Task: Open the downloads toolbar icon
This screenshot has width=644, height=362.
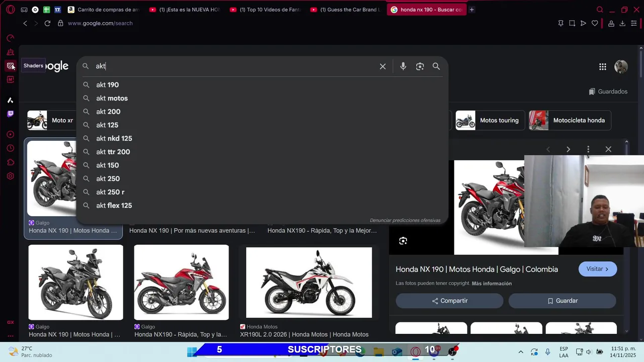Action: tap(622, 23)
